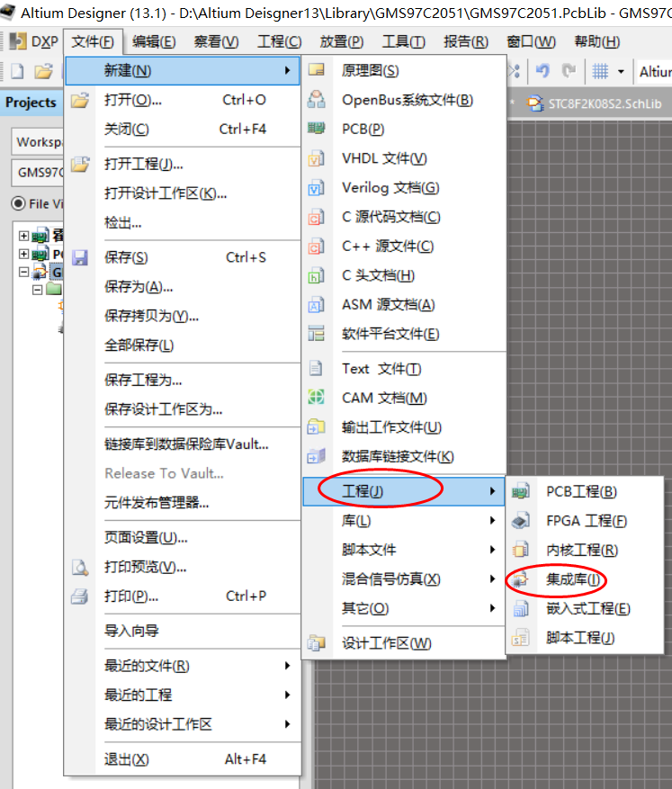Click the CAM 文档 icon
672x789 pixels.
coord(317,398)
